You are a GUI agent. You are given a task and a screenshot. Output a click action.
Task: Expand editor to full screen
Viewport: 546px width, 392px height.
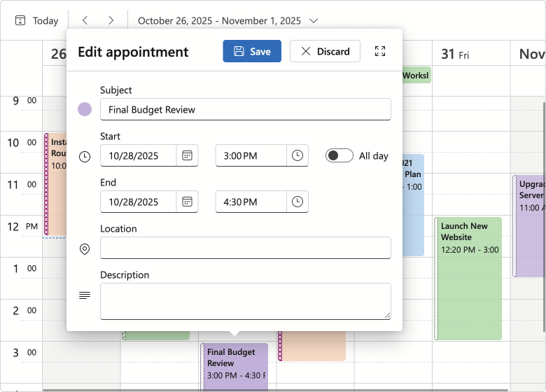click(x=380, y=51)
